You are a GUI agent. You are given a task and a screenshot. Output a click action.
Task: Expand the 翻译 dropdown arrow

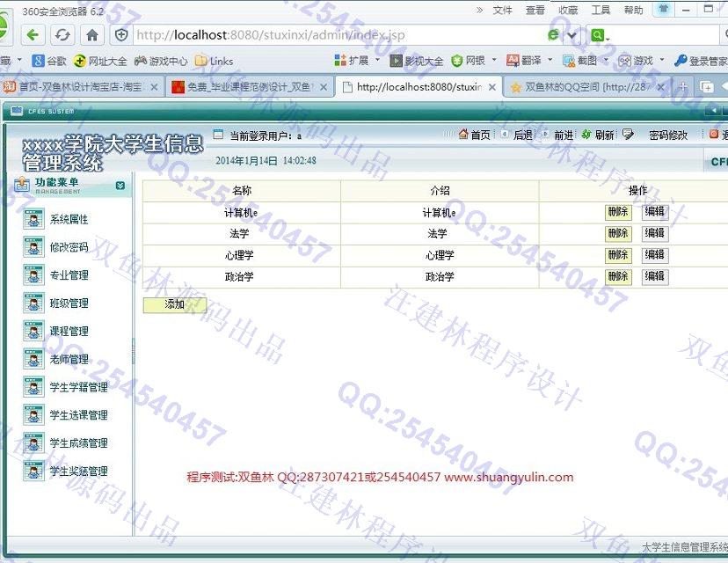click(x=550, y=60)
